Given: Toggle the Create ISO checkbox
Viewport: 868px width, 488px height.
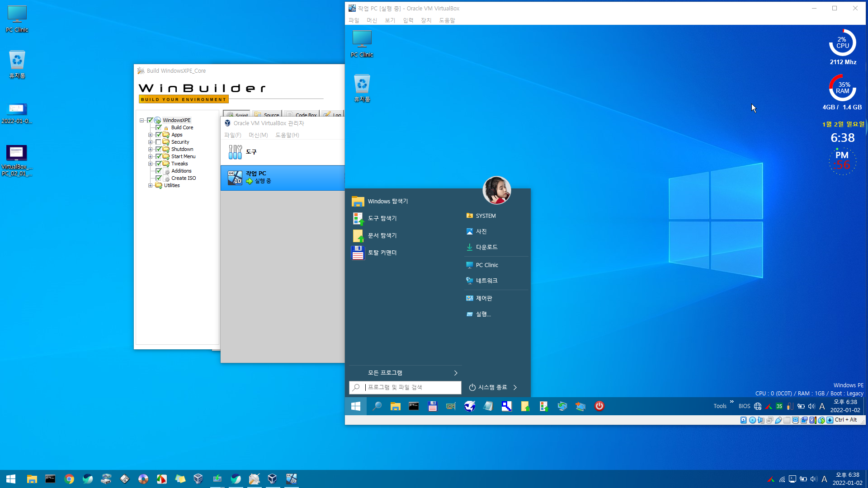Looking at the screenshot, I should pyautogui.click(x=159, y=178).
